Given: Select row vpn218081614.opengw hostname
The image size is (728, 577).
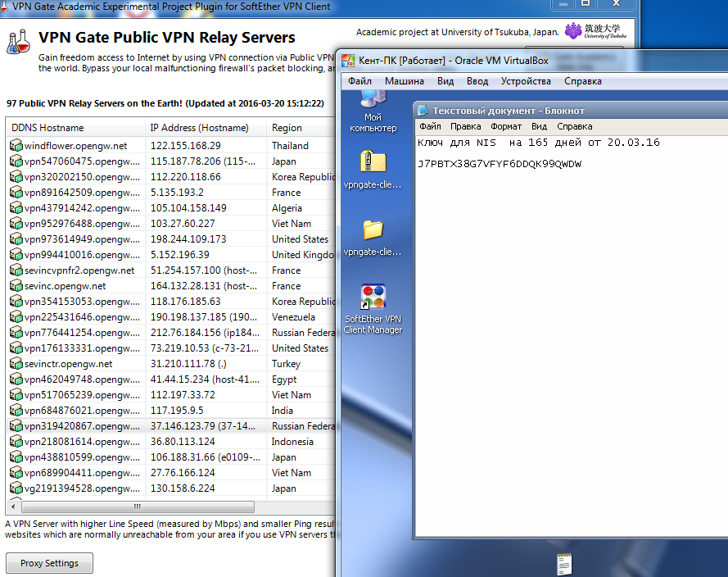Looking at the screenshot, I should pos(82,442).
